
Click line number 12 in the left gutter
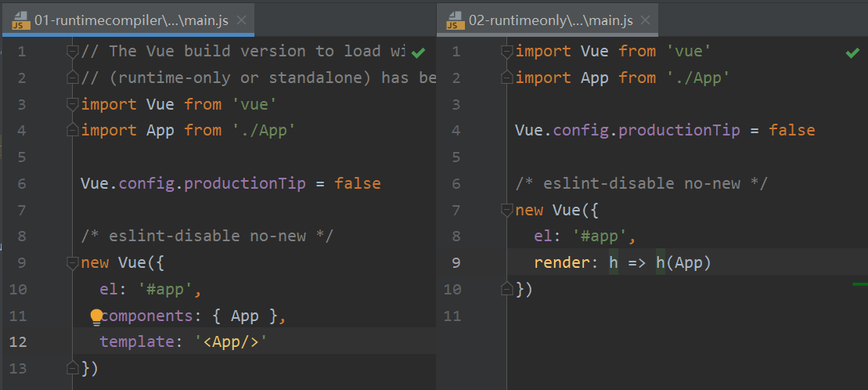pyautogui.click(x=18, y=342)
